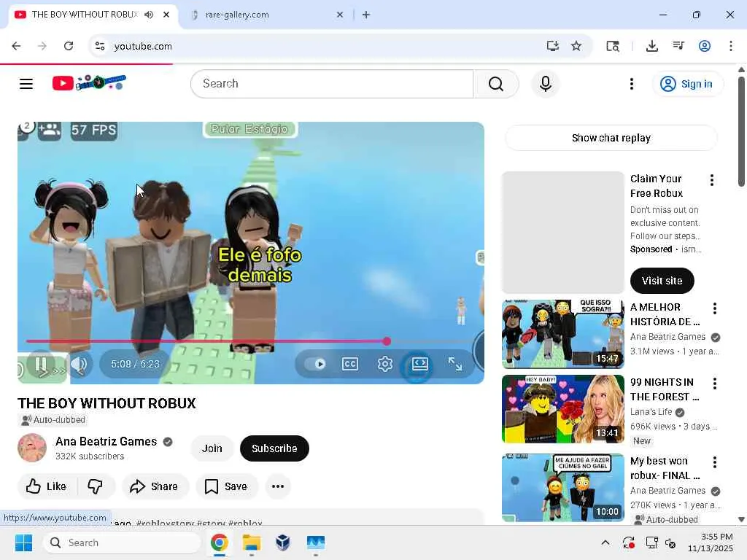The image size is (747, 560).
Task: Dislike the video with the thumbs-down icon
Action: click(x=96, y=486)
